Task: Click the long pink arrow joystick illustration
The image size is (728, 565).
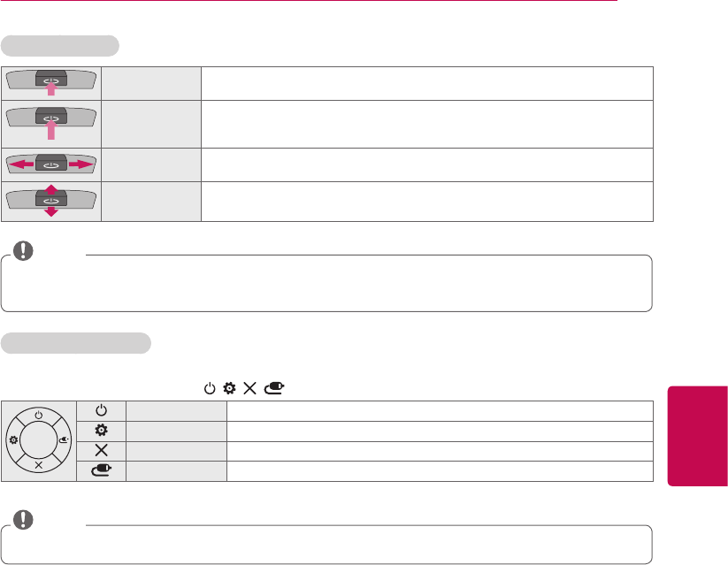Action: coord(51,122)
